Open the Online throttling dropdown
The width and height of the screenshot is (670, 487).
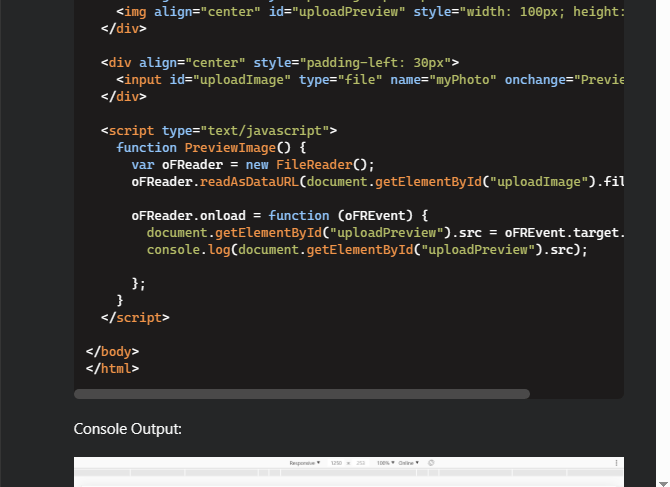click(408, 463)
